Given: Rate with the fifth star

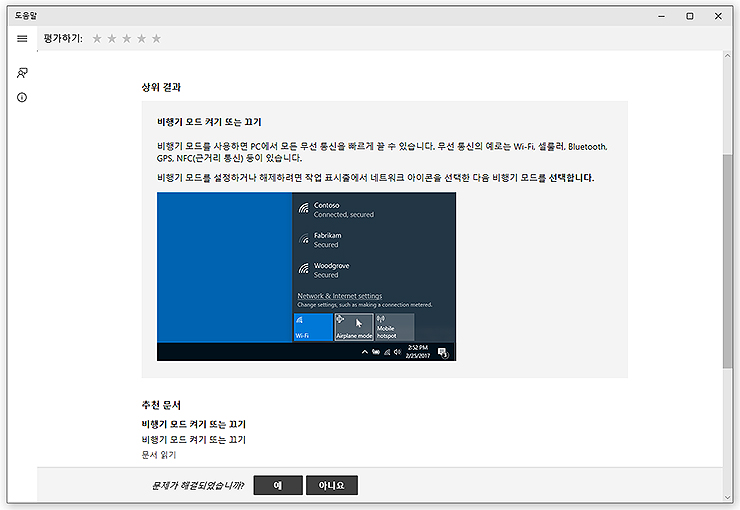Looking at the screenshot, I should point(156,39).
